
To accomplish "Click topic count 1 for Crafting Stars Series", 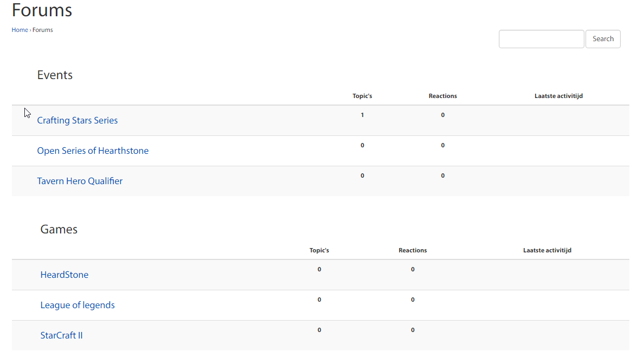I will [x=362, y=115].
